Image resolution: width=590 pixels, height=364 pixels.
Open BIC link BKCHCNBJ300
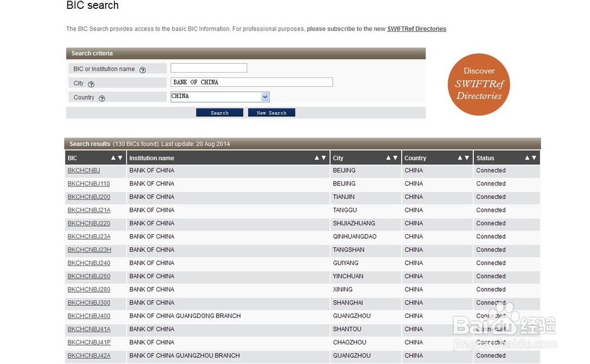point(89,303)
